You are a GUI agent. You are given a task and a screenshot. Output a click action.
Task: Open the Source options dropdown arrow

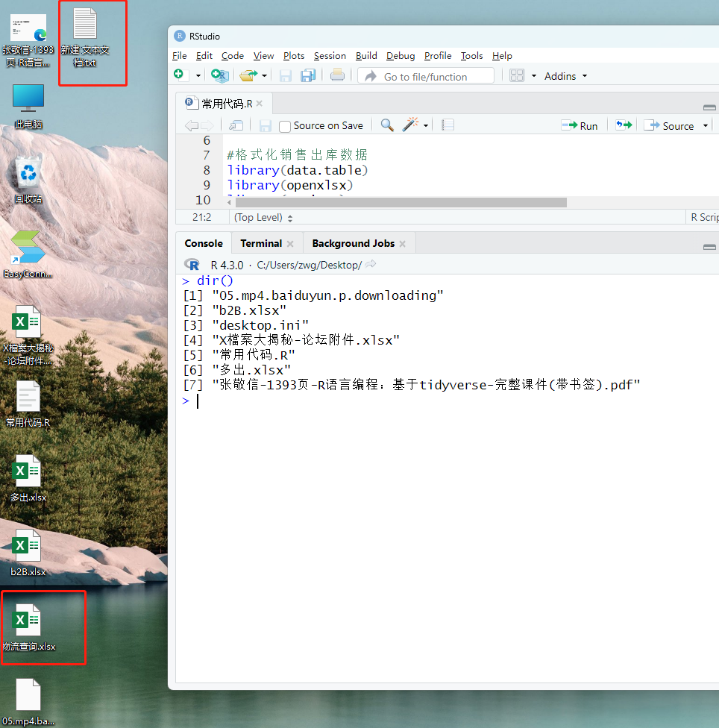706,126
